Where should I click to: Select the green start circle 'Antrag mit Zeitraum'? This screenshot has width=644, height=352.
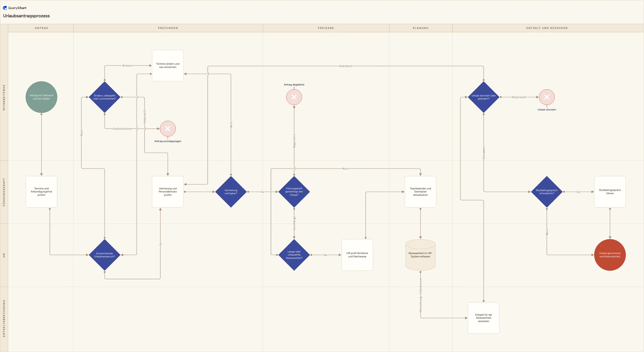pyautogui.click(x=41, y=97)
